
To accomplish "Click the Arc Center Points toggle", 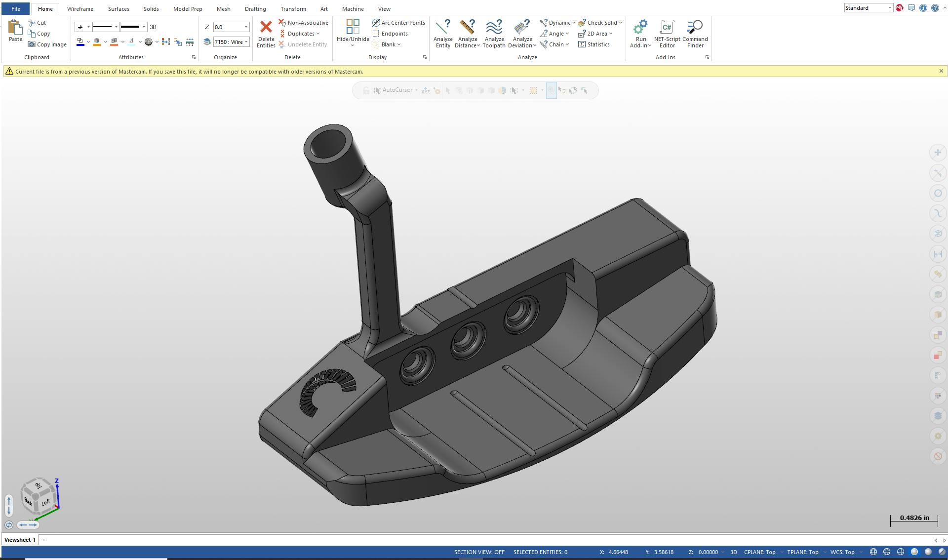I will pos(399,22).
